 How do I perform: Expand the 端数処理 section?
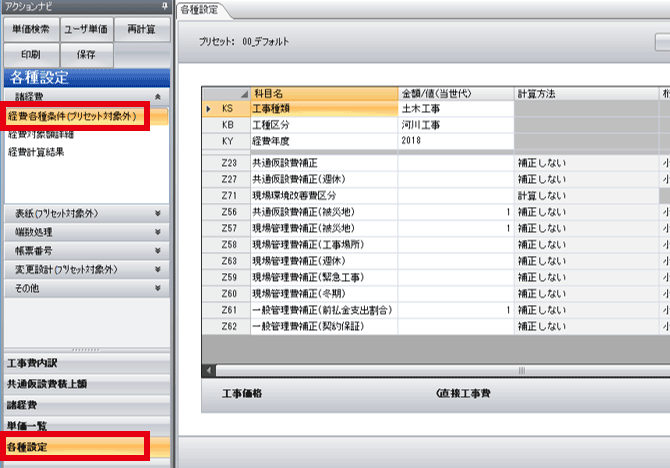[158, 232]
